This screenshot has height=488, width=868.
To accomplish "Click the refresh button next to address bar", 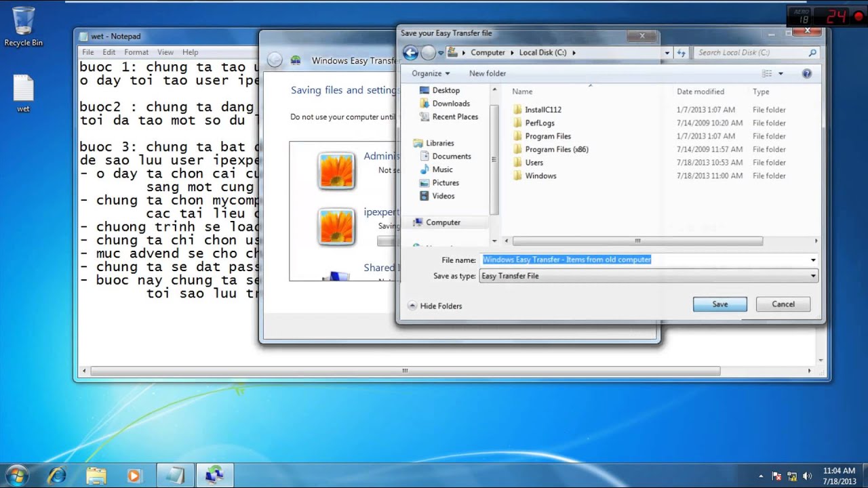I will 682,53.
